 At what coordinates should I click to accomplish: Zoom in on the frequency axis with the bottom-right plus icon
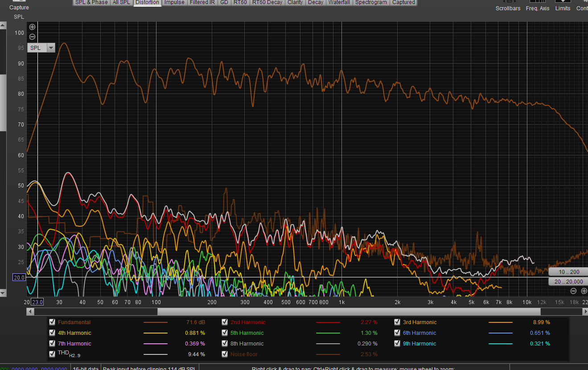[x=584, y=291]
